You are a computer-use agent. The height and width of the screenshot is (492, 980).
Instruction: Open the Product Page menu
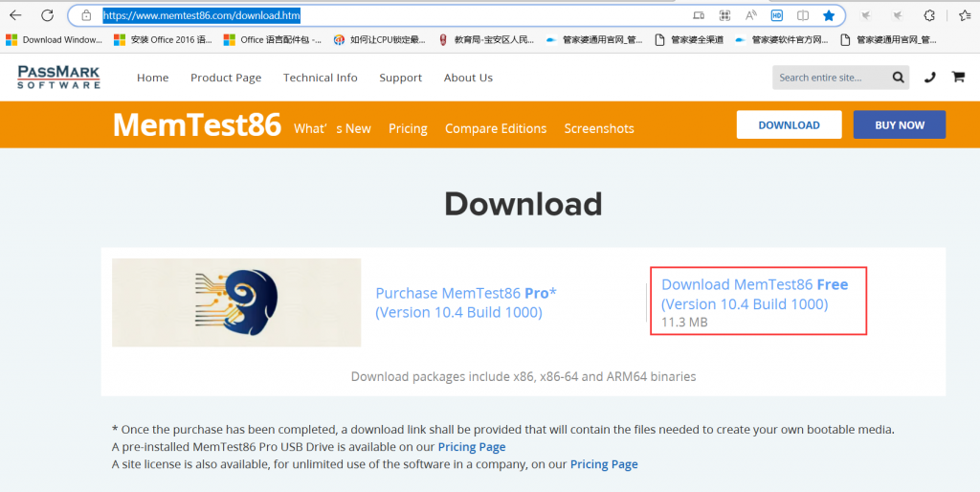coord(226,78)
